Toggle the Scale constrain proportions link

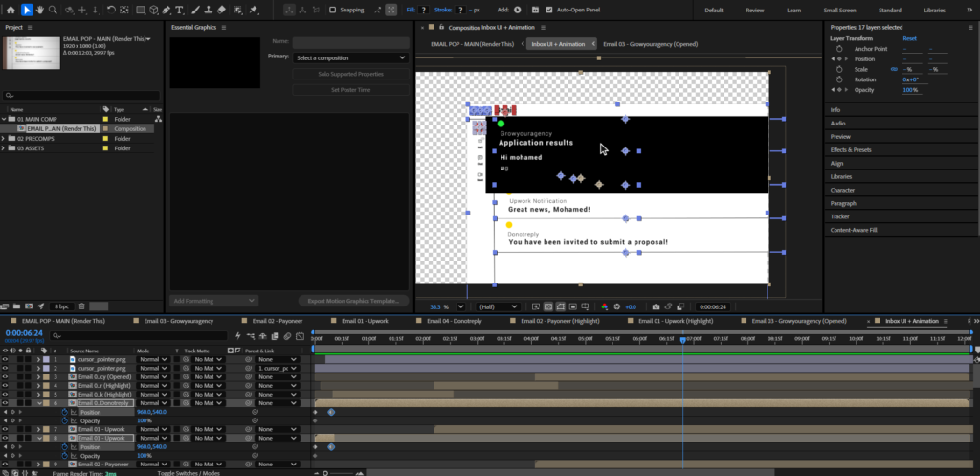click(x=895, y=69)
